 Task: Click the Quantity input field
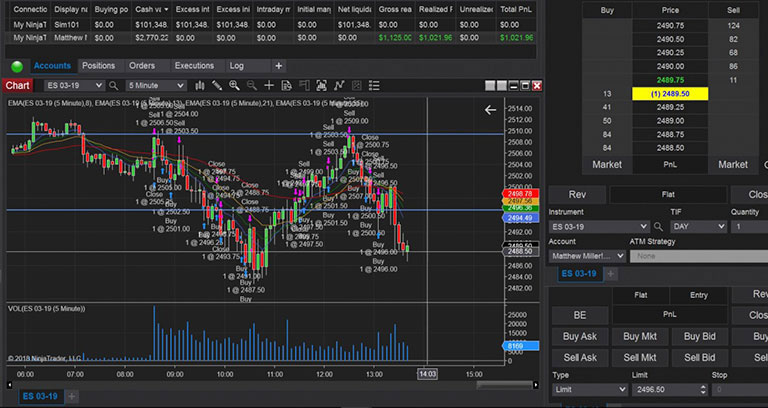point(749,227)
